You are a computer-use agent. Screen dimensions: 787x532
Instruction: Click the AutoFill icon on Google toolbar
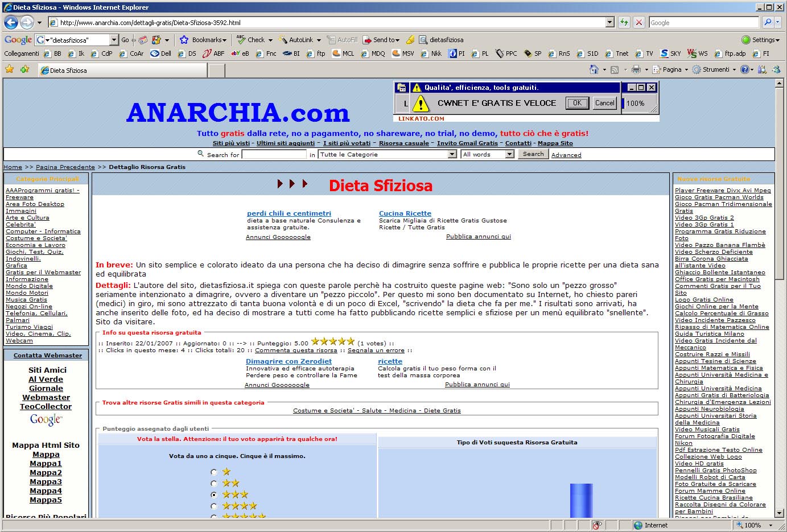(331, 40)
